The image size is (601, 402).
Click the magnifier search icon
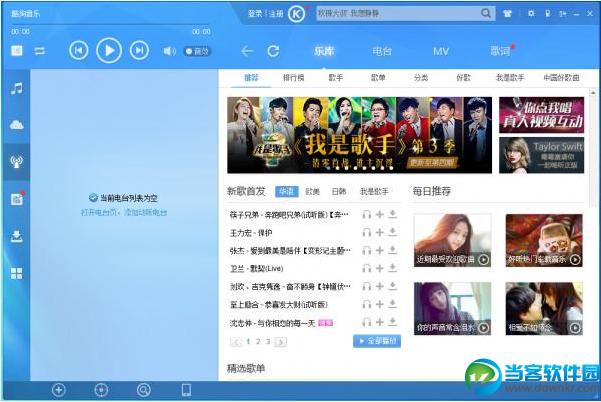click(x=486, y=13)
